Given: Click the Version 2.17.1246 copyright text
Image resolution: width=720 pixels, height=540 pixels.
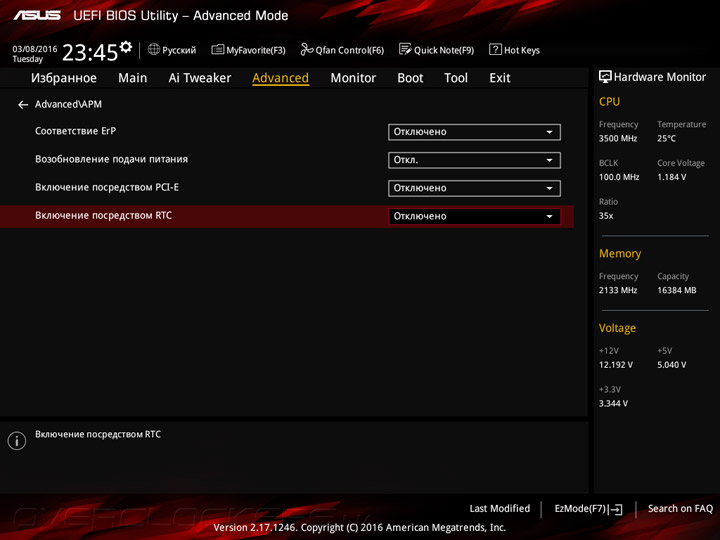Looking at the screenshot, I should tap(360, 528).
